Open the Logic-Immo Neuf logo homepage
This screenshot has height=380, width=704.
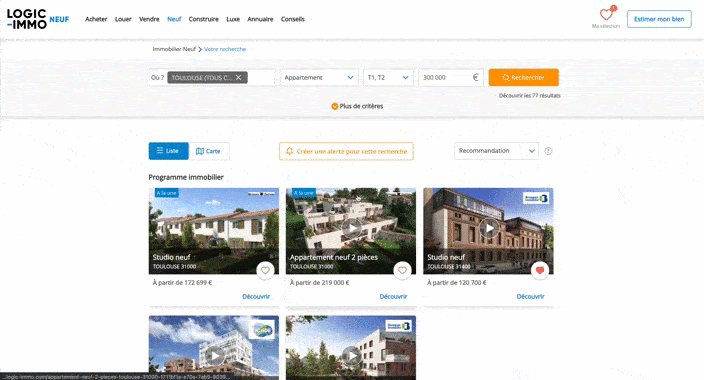coord(38,19)
